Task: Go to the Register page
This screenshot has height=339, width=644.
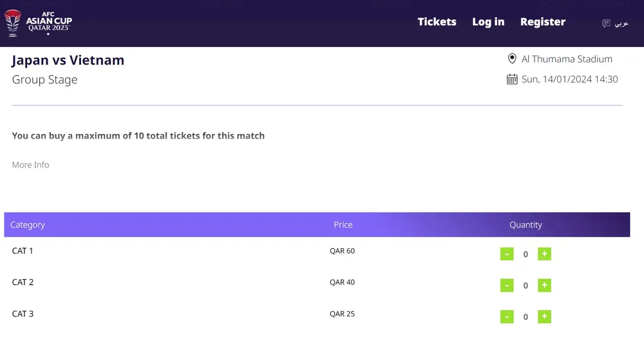Action: (543, 22)
